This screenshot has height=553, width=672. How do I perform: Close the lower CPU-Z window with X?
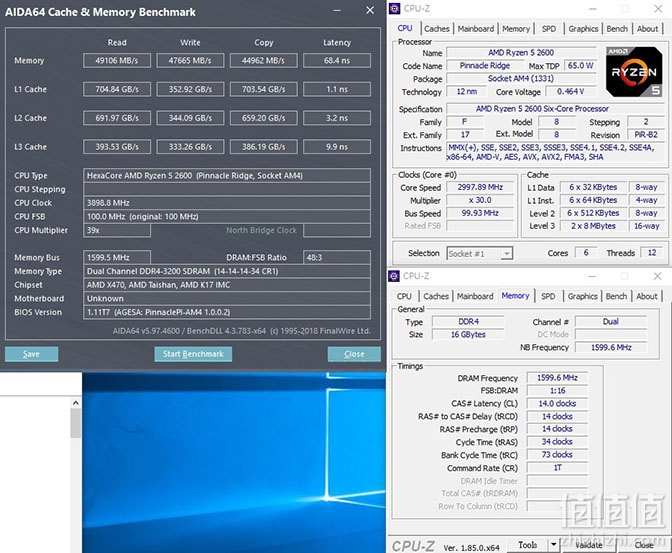pyautogui.click(x=657, y=276)
